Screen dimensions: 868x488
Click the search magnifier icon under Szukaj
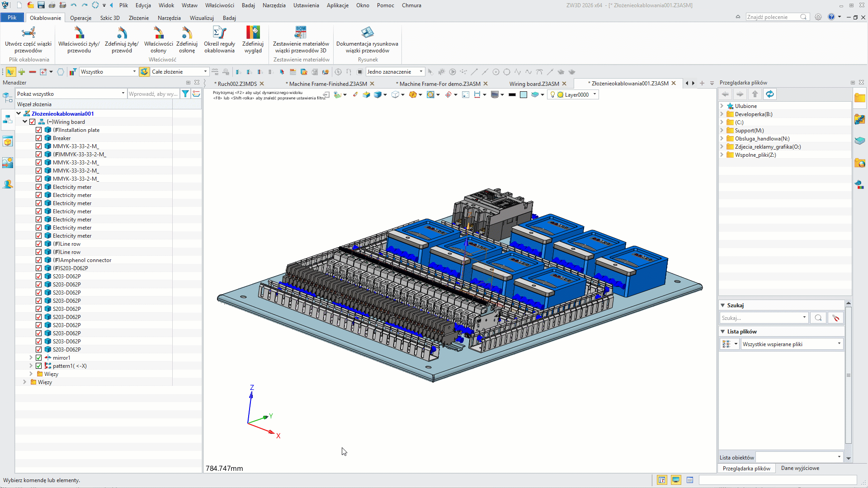coord(818,318)
